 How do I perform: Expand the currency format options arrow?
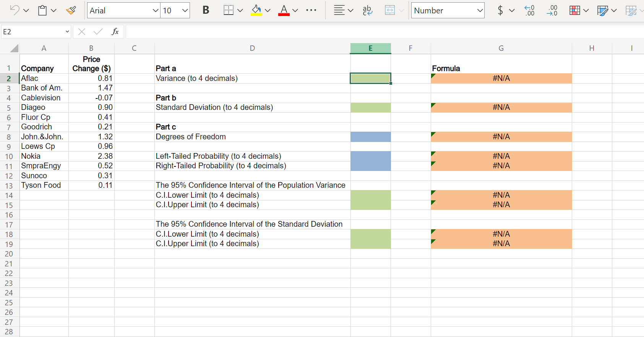click(512, 11)
